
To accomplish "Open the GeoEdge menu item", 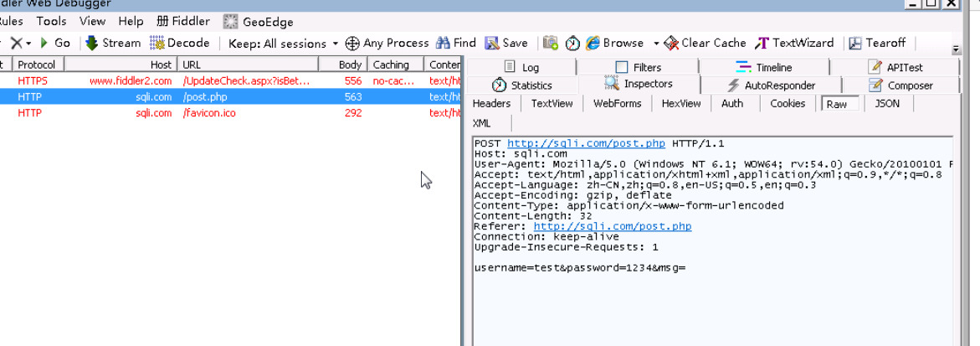I will tap(258, 22).
